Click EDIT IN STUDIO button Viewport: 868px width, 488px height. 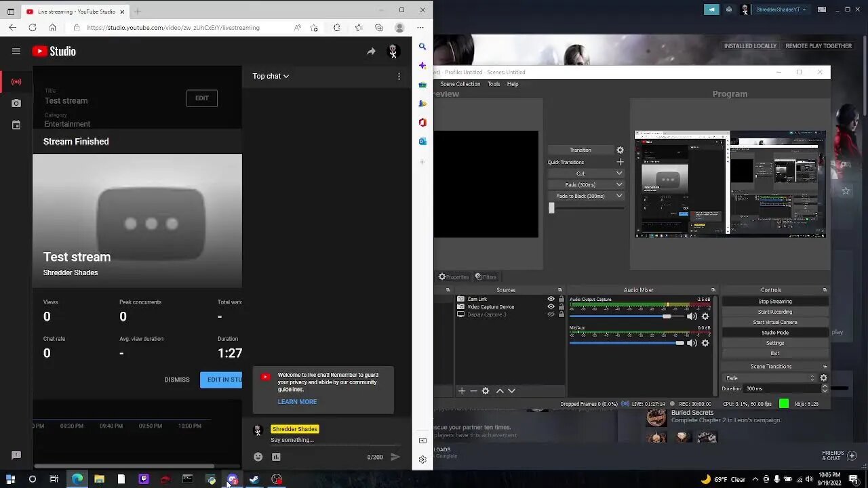221,380
